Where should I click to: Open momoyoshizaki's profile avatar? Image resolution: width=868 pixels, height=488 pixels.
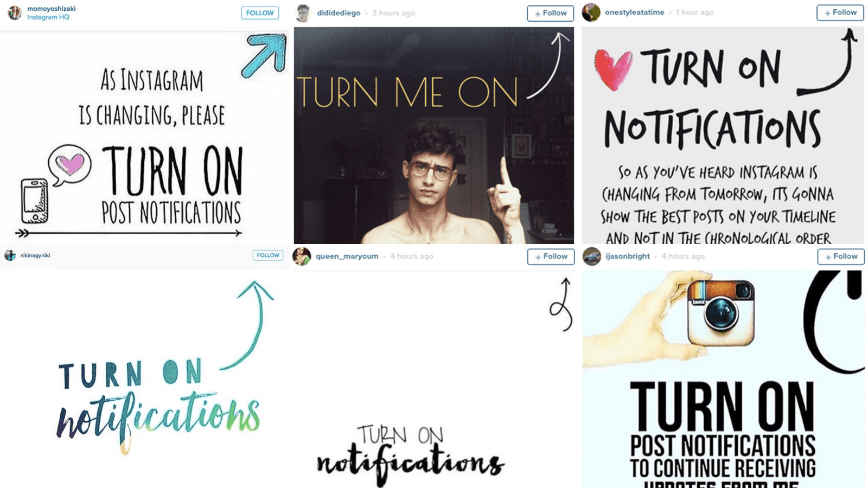tap(15, 12)
